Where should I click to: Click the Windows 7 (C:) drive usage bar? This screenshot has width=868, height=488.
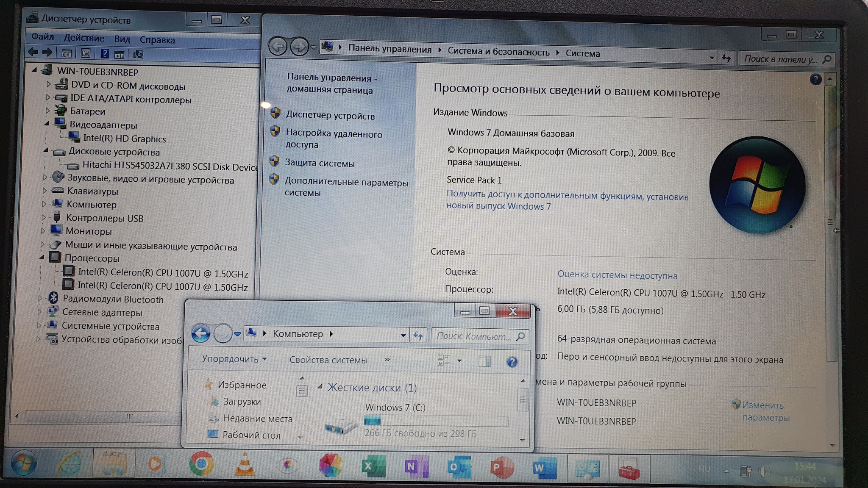click(436, 421)
